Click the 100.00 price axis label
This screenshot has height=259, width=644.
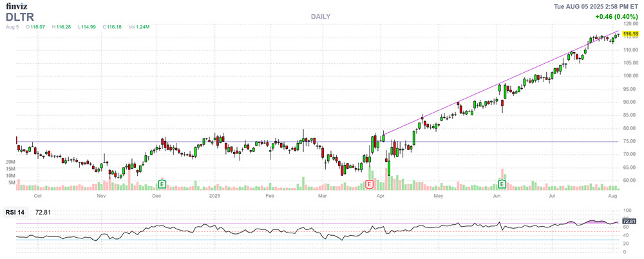631,76
